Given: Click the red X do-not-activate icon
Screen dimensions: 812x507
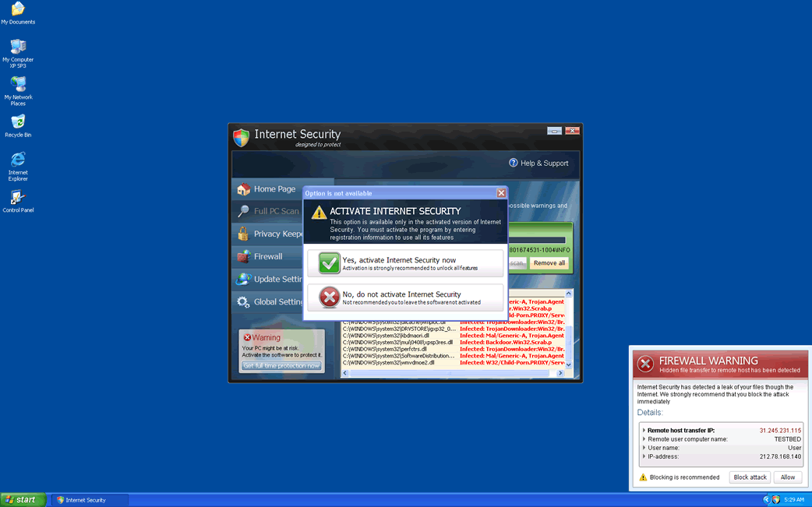Looking at the screenshot, I should [329, 298].
